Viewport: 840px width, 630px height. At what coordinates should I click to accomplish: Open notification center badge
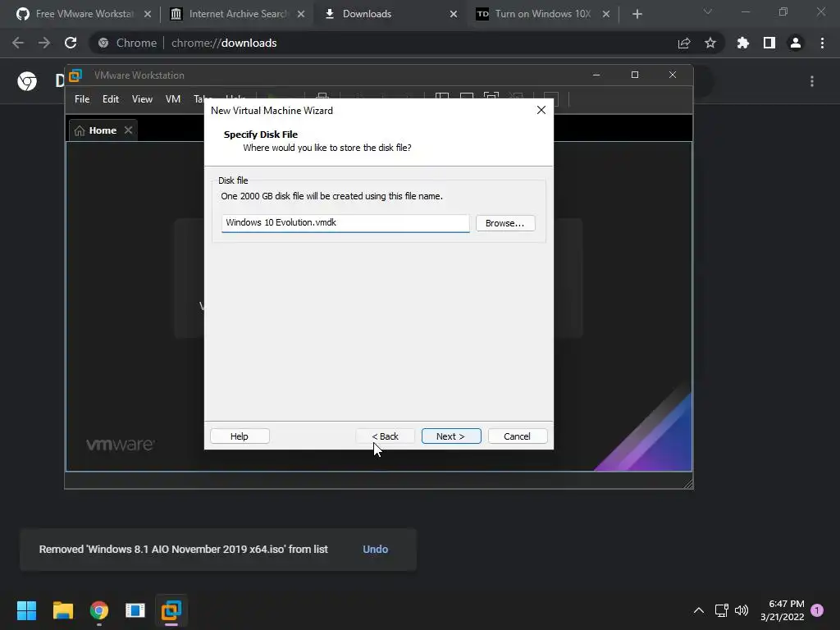817,610
